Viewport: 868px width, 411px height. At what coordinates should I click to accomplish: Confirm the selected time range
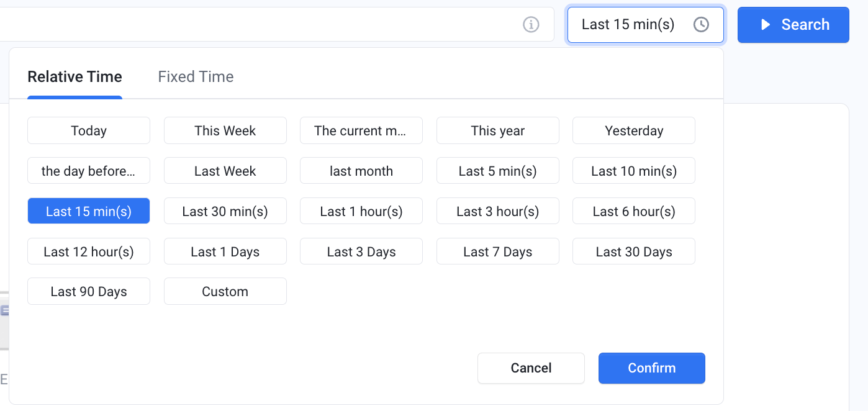click(x=652, y=368)
